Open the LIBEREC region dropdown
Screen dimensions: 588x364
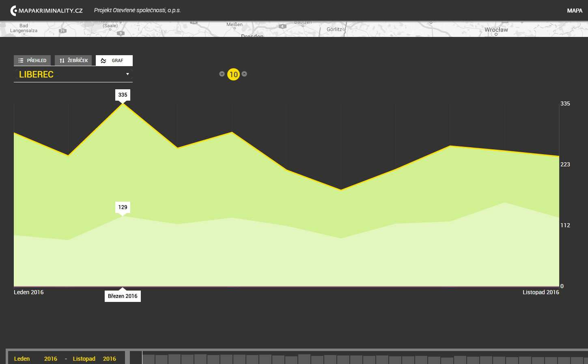73,75
